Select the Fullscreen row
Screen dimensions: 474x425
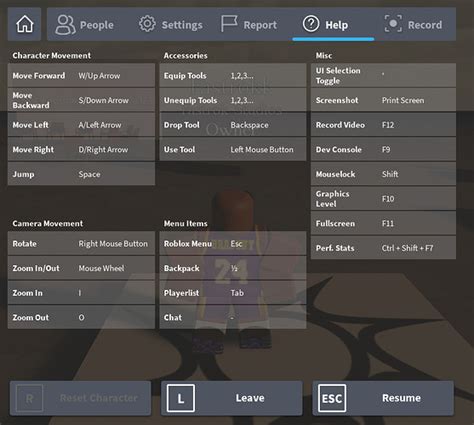point(383,223)
